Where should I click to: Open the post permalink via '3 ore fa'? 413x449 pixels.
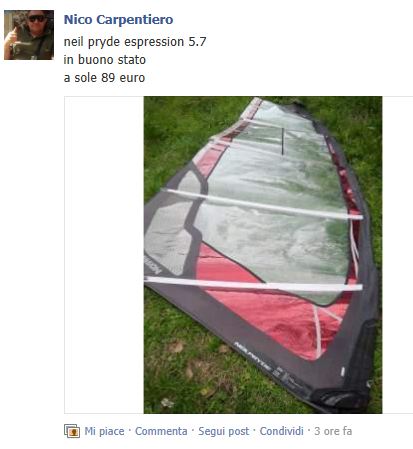[x=333, y=431]
